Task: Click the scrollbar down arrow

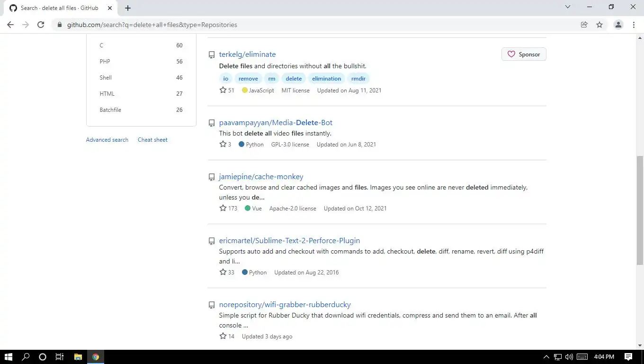Action: pos(640,346)
